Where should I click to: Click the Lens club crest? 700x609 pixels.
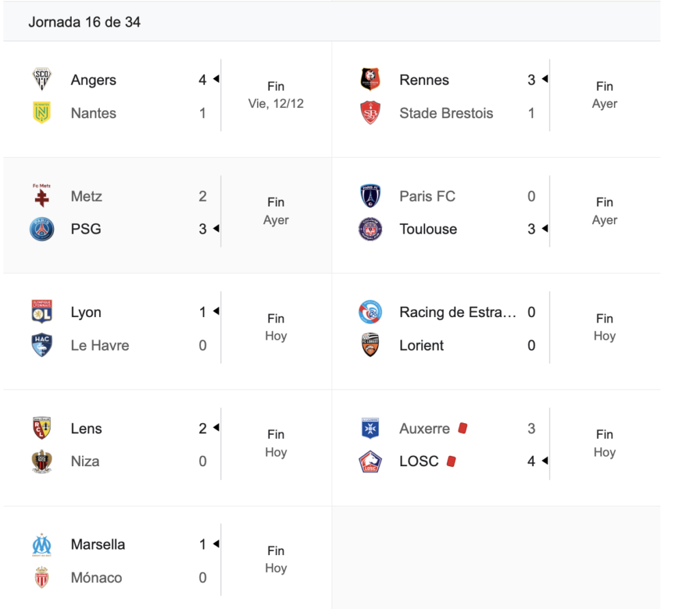click(x=42, y=429)
